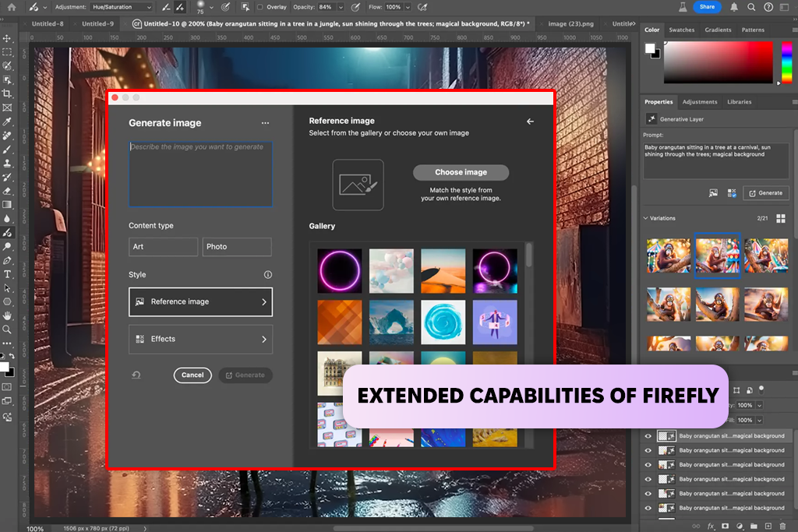Open the layer Fill 100% dropdown
The height and width of the screenshot is (532, 798).
click(x=759, y=420)
